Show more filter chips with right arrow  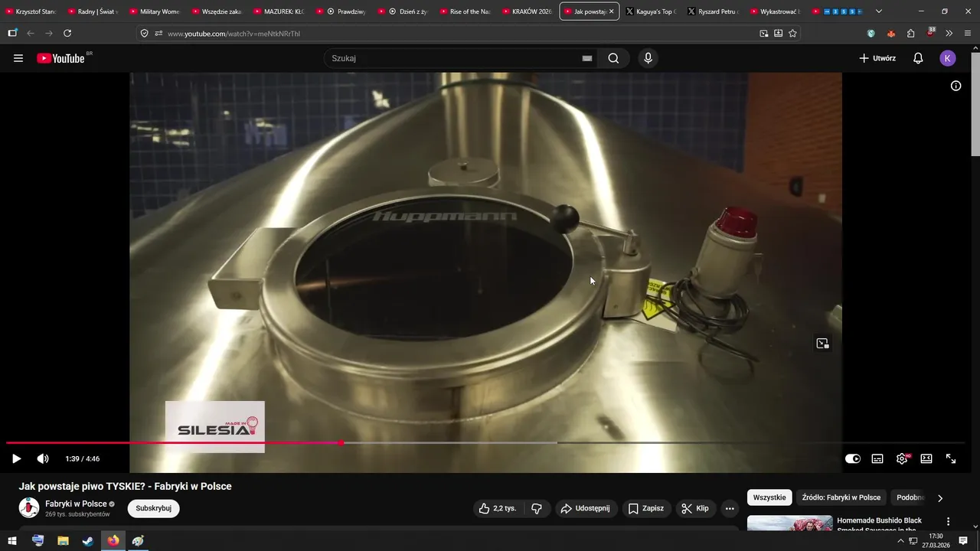tap(940, 497)
